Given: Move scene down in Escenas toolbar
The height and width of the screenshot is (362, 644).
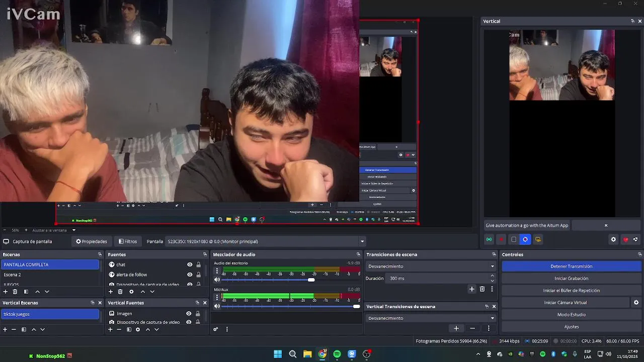Looking at the screenshot, I should 47,292.
